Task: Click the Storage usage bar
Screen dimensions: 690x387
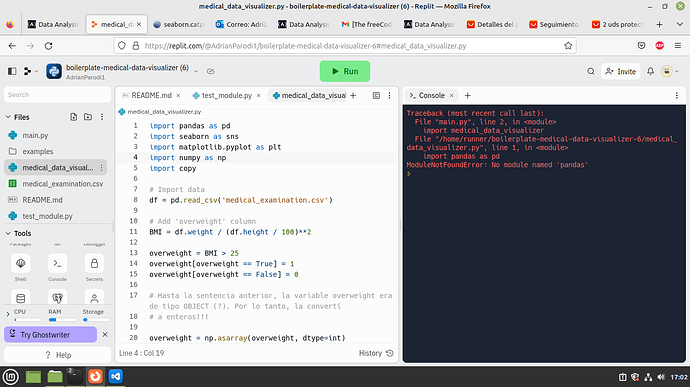Action: (x=97, y=320)
